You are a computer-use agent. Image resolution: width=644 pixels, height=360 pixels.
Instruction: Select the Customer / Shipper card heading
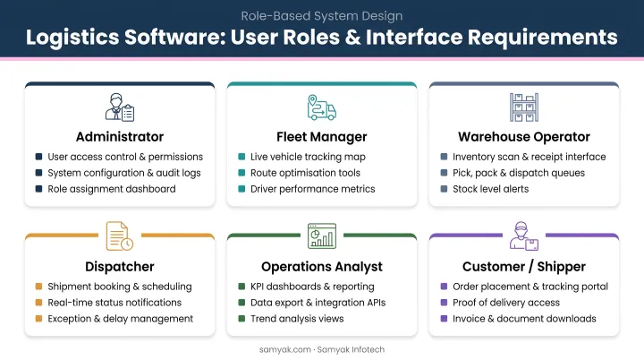click(524, 267)
